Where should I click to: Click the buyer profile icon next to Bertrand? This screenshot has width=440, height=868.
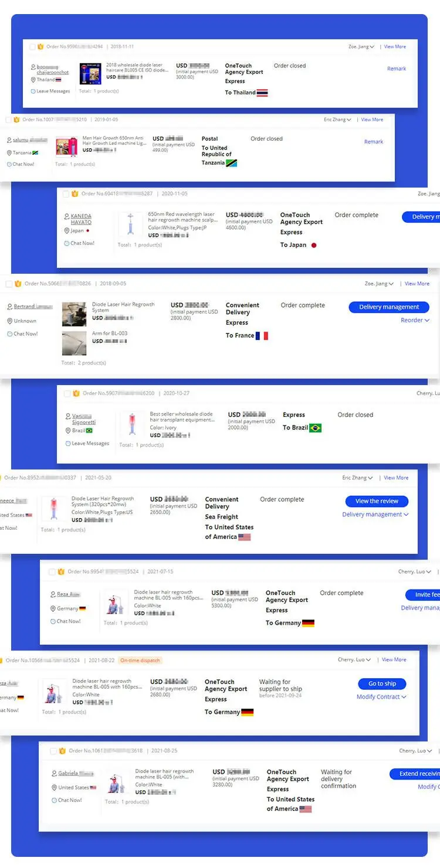pyautogui.click(x=9, y=307)
